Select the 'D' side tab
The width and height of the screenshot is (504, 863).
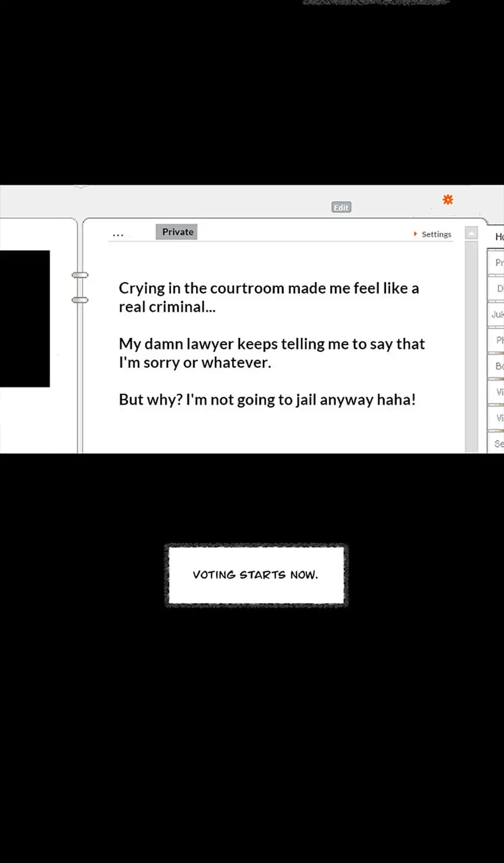coord(499,289)
